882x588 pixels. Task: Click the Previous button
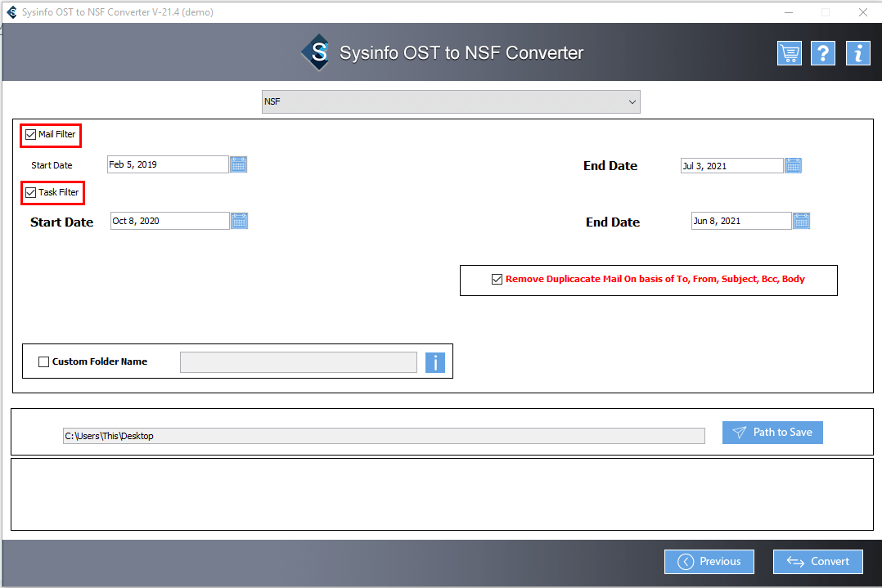click(x=709, y=562)
